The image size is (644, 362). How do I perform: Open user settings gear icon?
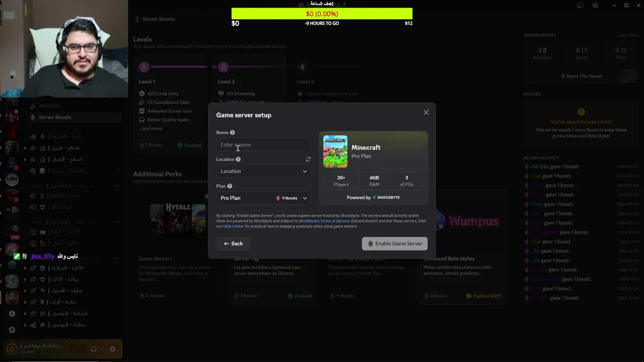pos(113,349)
